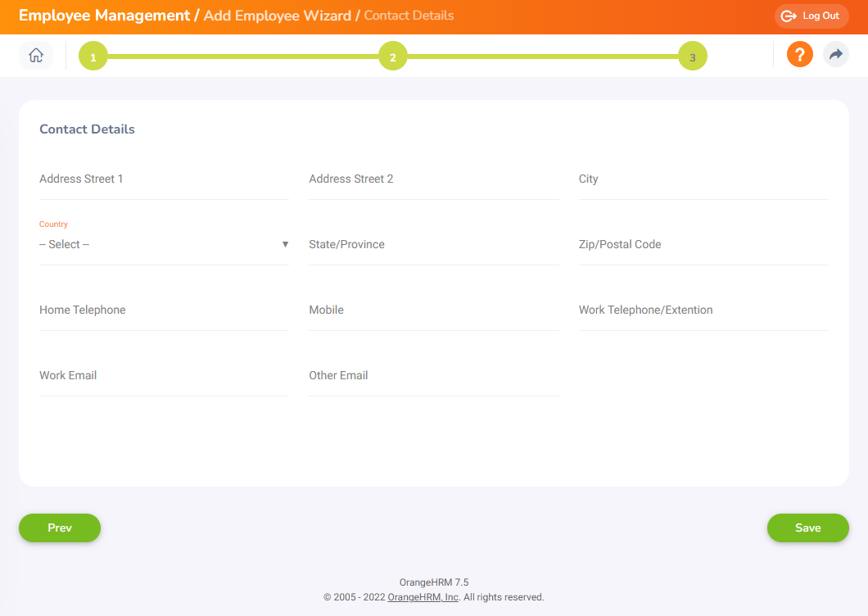Go back with Prev button
Image resolution: width=868 pixels, height=616 pixels.
pos(60,528)
